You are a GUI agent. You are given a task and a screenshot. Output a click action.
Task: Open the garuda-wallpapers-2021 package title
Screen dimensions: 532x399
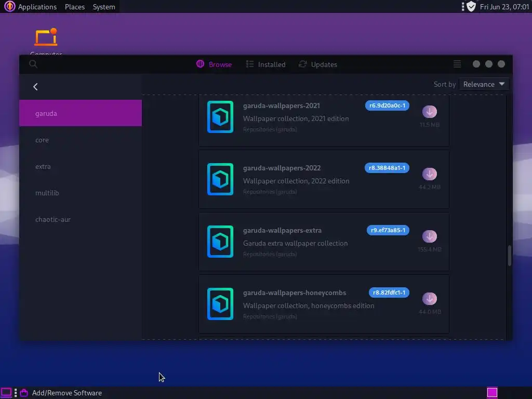[281, 105]
